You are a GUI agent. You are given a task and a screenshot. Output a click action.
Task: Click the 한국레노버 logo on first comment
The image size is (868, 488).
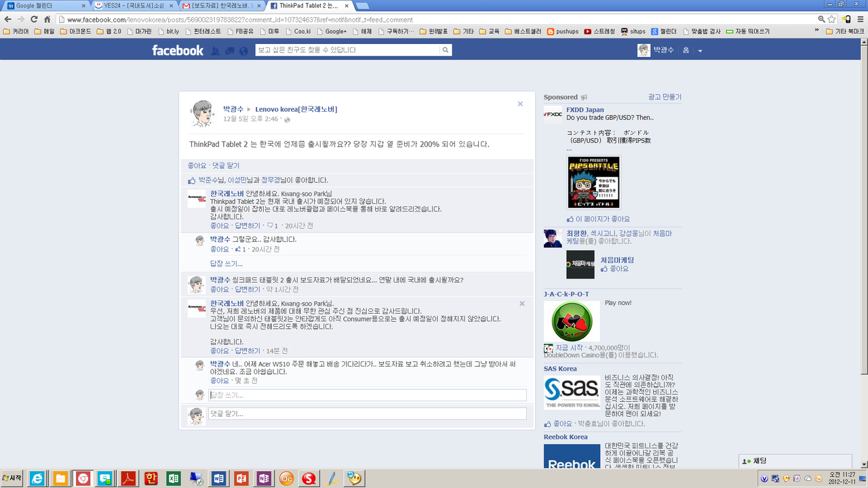197,199
